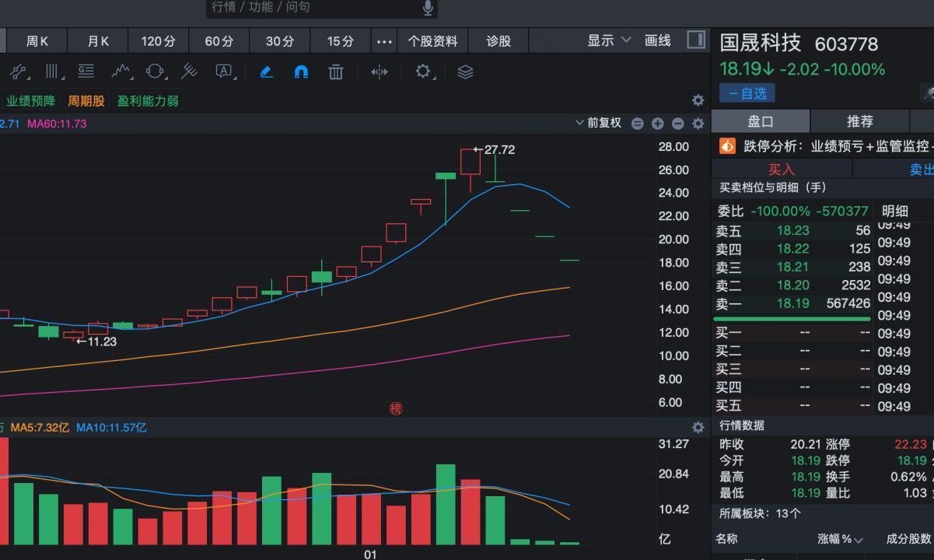Switch to the 60分 period tab
The height and width of the screenshot is (560, 934).
pos(219,41)
